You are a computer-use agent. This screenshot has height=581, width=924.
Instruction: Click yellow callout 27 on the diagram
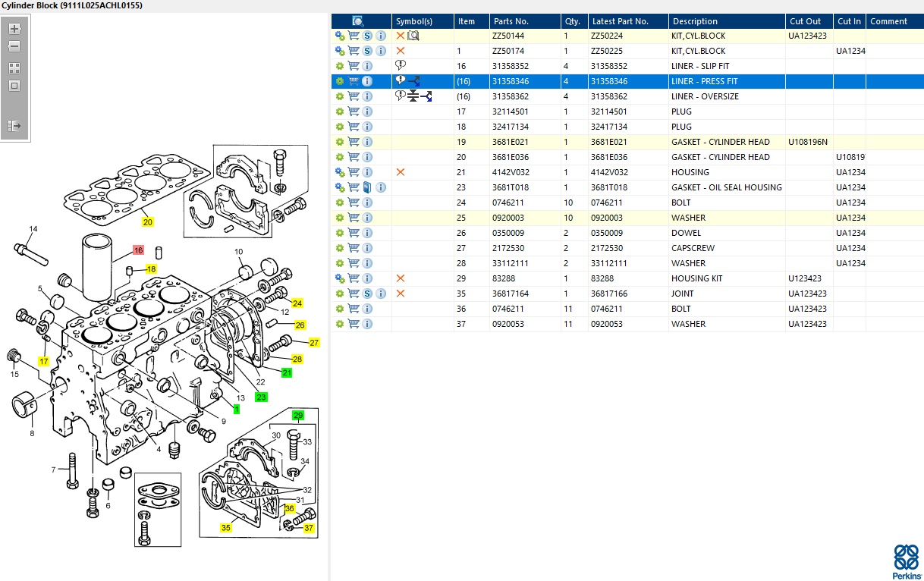(x=314, y=343)
